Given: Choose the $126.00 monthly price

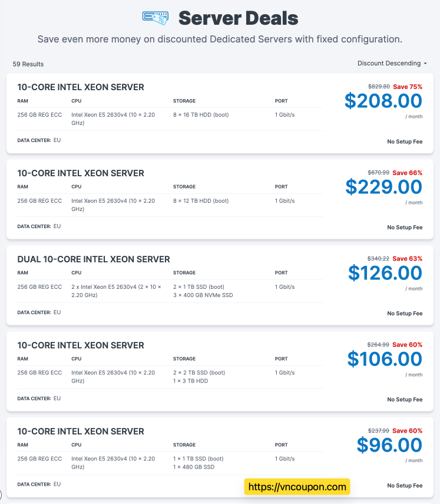Looking at the screenshot, I should [385, 273].
